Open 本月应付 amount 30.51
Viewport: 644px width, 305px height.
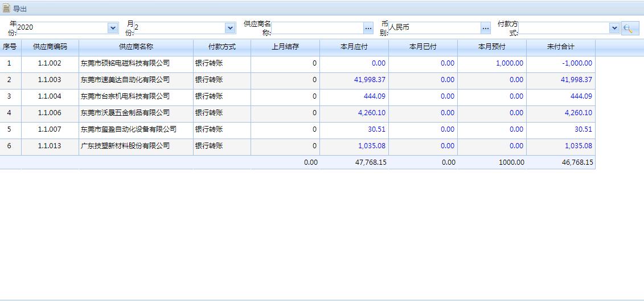click(376, 129)
